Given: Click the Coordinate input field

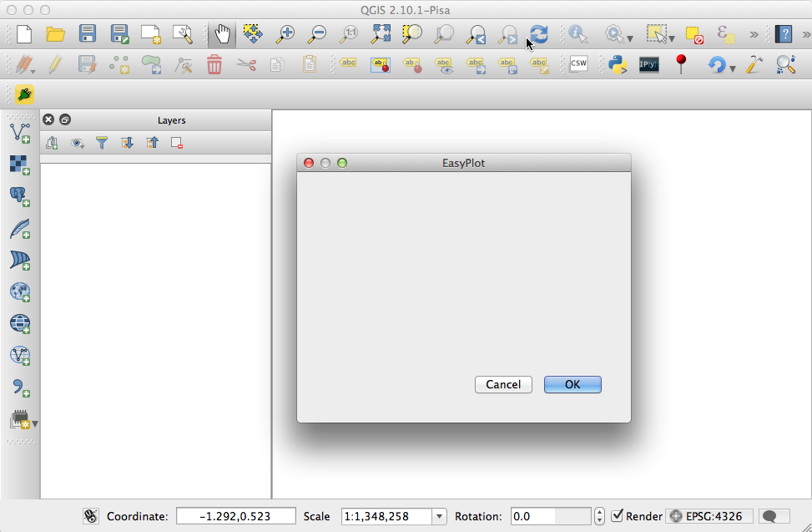Looking at the screenshot, I should point(235,516).
